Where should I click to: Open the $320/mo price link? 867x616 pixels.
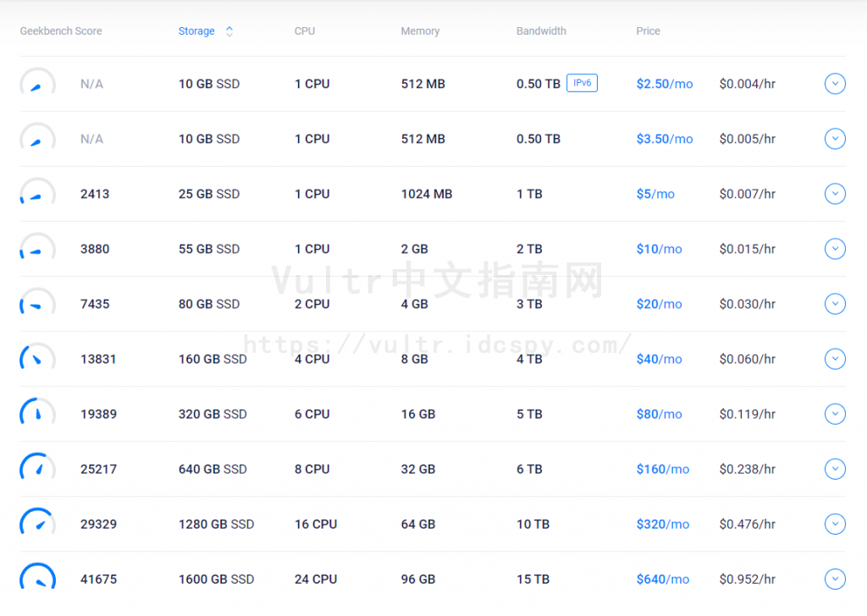[x=663, y=524]
